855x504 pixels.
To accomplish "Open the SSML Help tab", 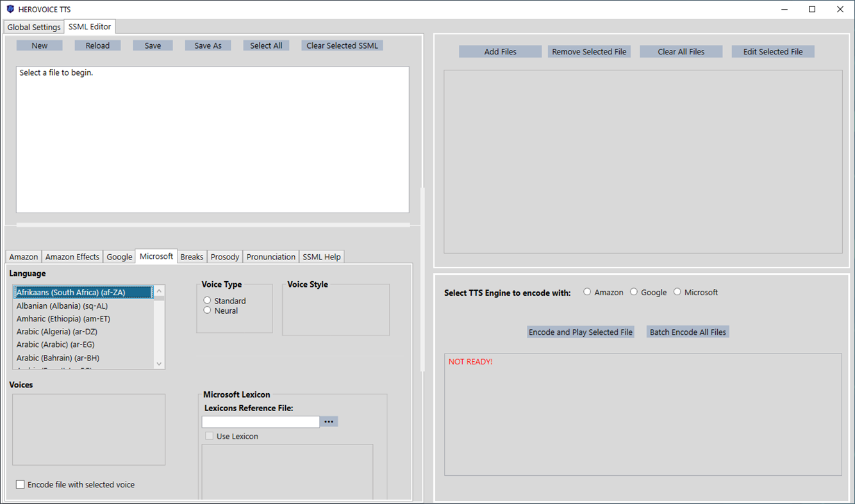I will point(322,256).
